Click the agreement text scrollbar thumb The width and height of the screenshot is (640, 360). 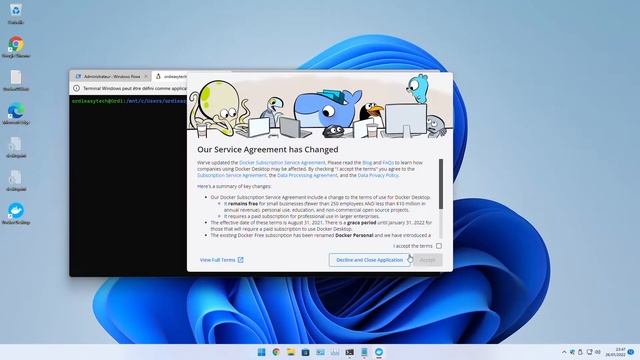pos(441,184)
